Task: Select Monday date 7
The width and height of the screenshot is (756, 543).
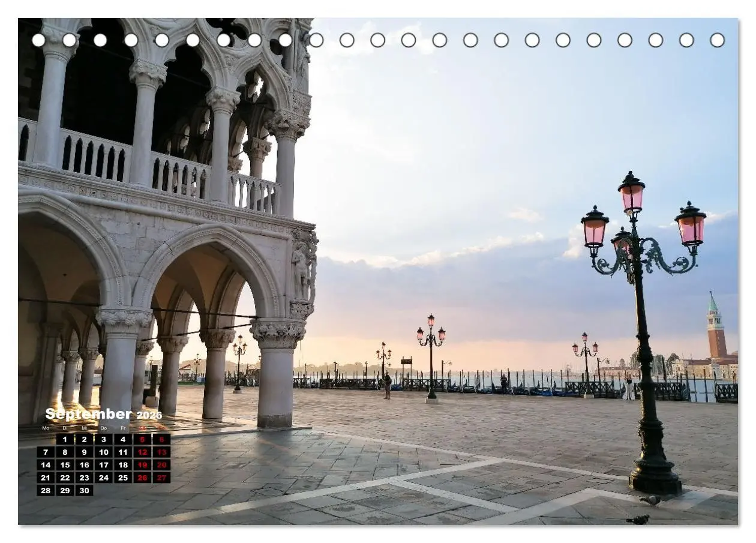Action: click(x=46, y=452)
